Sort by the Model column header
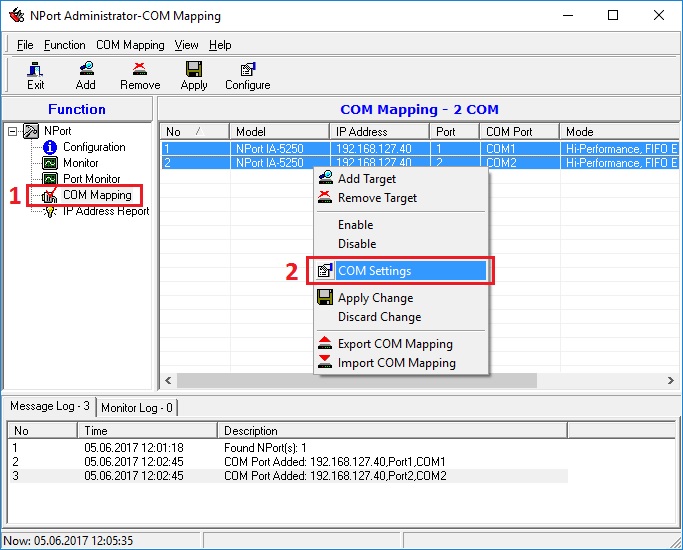 click(x=278, y=131)
